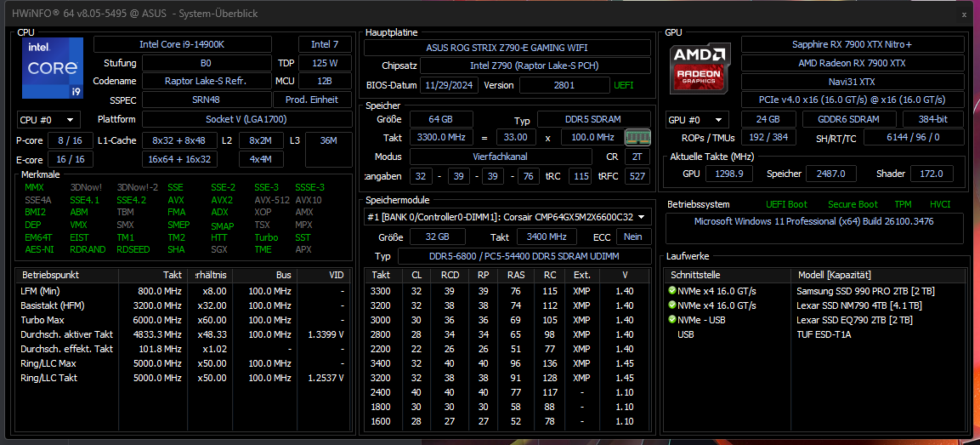
Task: Click the TDP 125 W field
Action: [325, 63]
